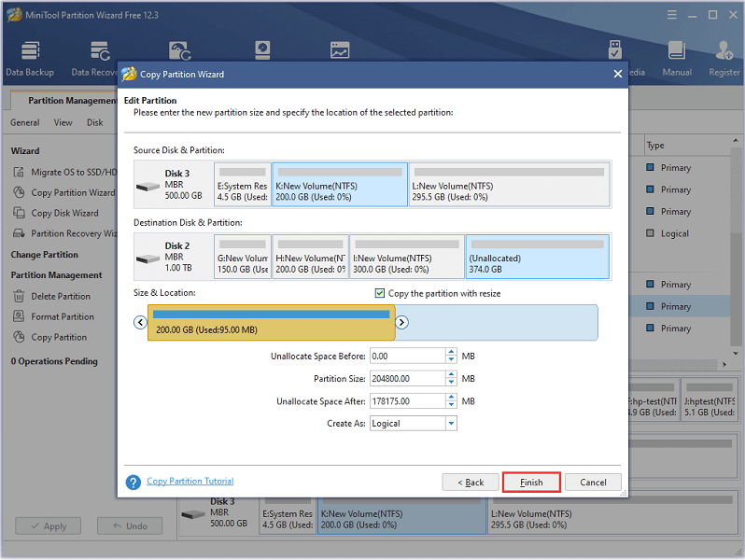Collapse Partition Management section in sidebar

click(x=56, y=275)
